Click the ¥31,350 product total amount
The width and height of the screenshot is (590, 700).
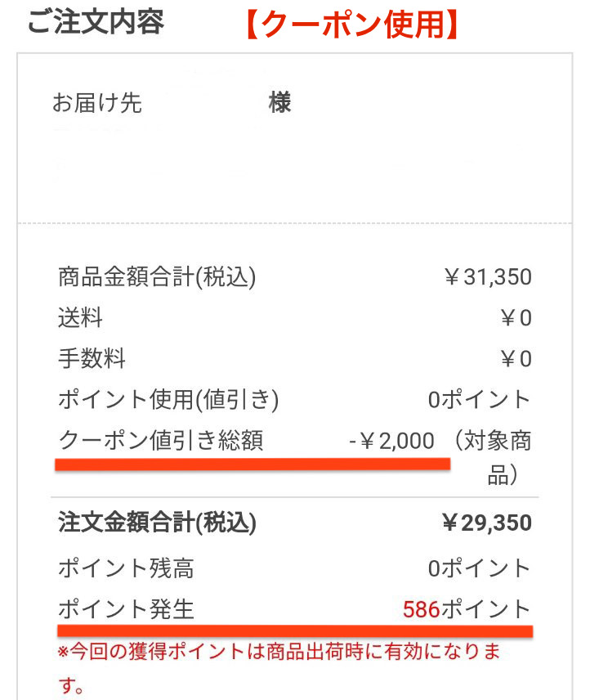(487, 276)
